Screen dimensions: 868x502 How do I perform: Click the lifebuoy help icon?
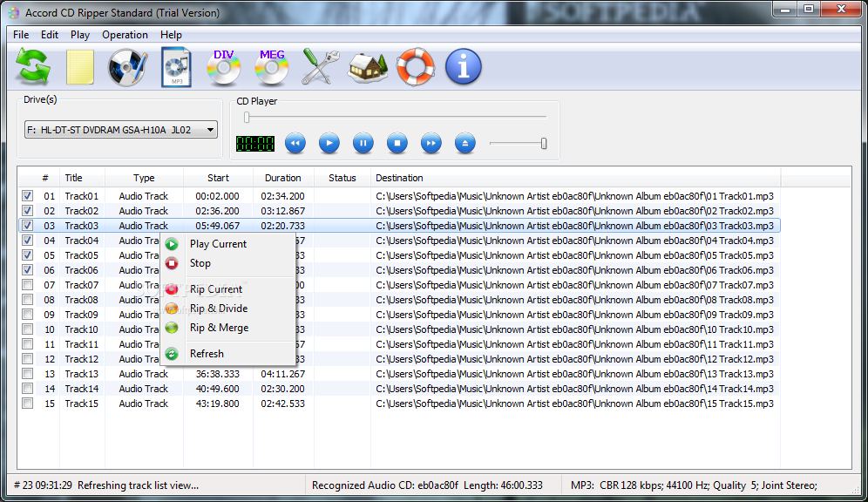[x=415, y=67]
